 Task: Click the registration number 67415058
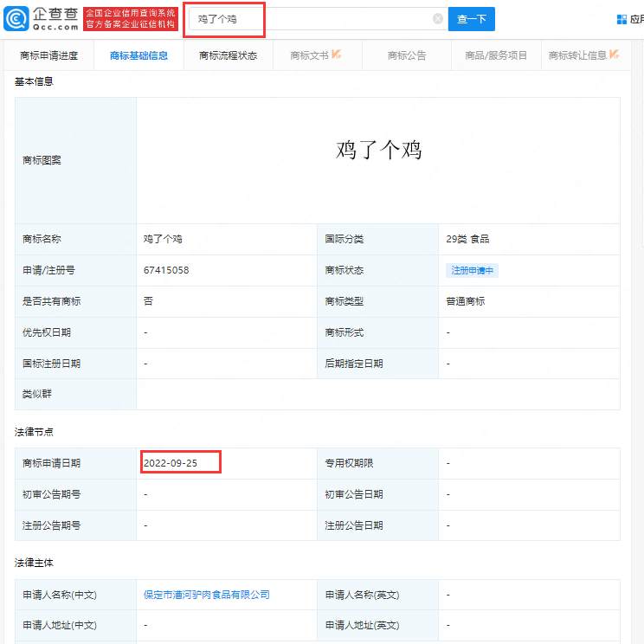(x=166, y=270)
